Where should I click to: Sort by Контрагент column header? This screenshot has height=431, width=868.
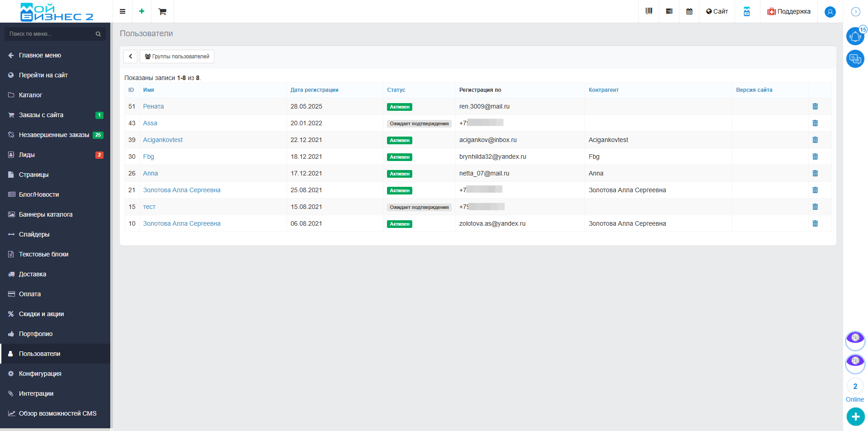(x=604, y=90)
